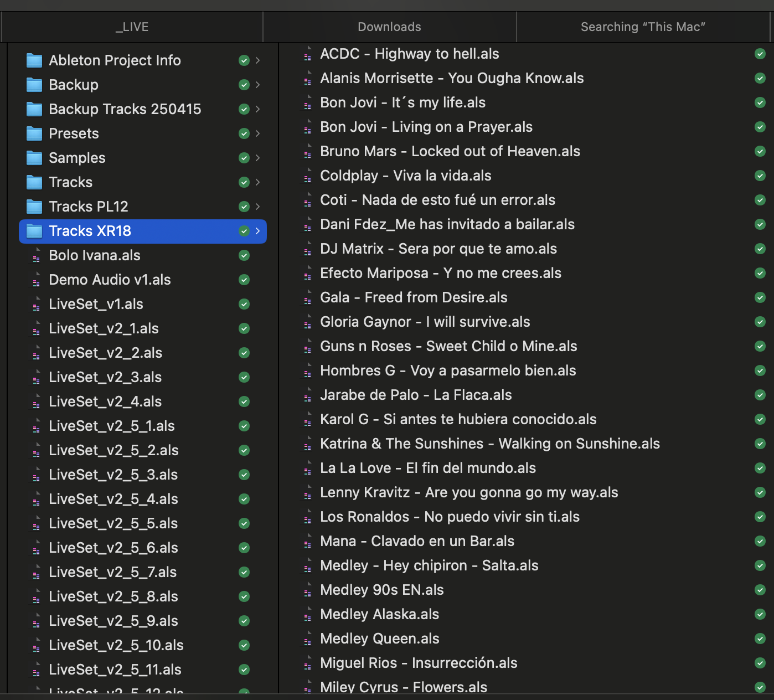Click the LiveSet_v1.als file icon
The height and width of the screenshot is (700, 774).
[x=36, y=304]
